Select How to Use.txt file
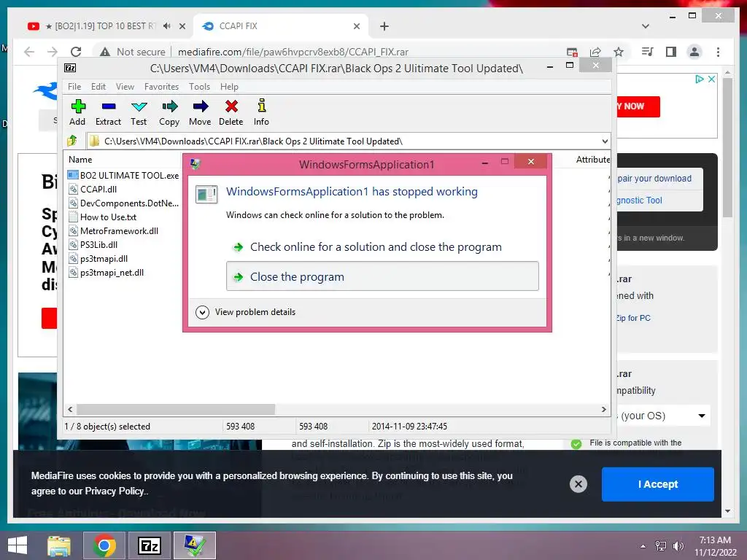 click(102, 217)
